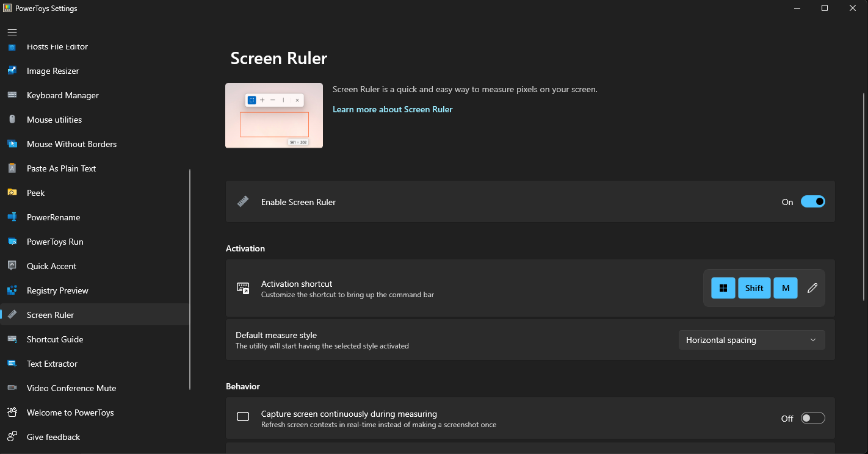This screenshot has width=868, height=454.
Task: Click the Welcome to PowerToys icon
Action: (x=12, y=413)
